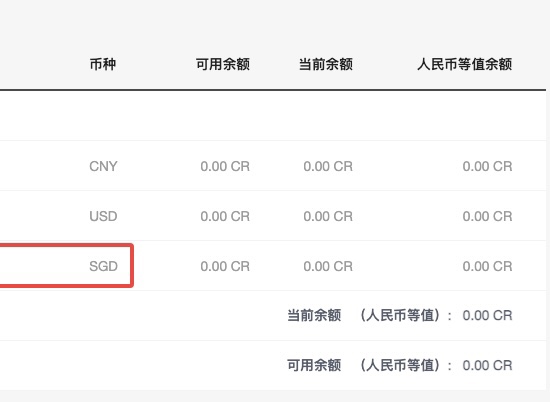
Task: Click USD RMB equivalent balance value
Action: (488, 216)
